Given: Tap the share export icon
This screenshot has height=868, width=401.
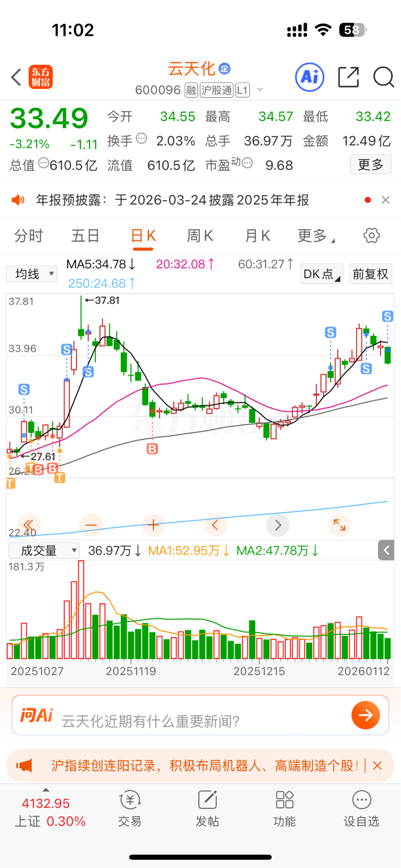Looking at the screenshot, I should coord(348,77).
